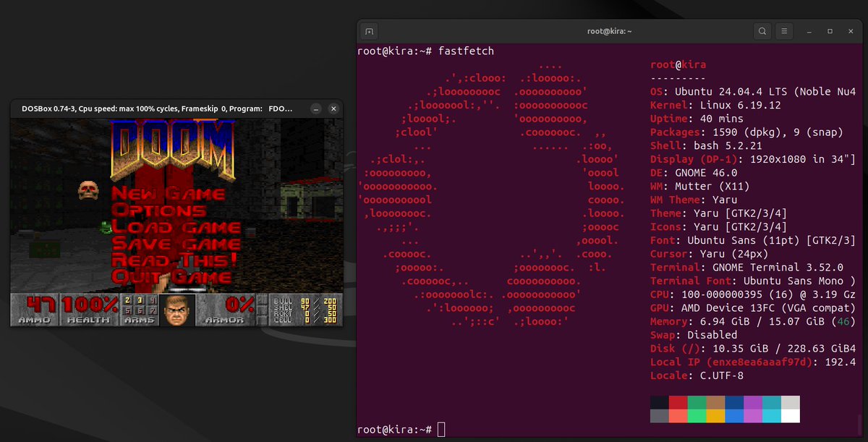Close the DOSBox window
Screen dimensions: 868x442
333,109
